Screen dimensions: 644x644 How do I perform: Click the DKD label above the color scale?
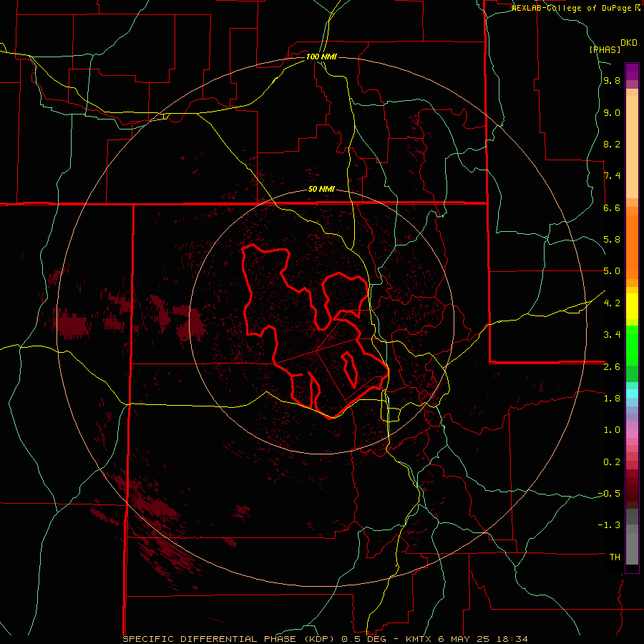629,43
